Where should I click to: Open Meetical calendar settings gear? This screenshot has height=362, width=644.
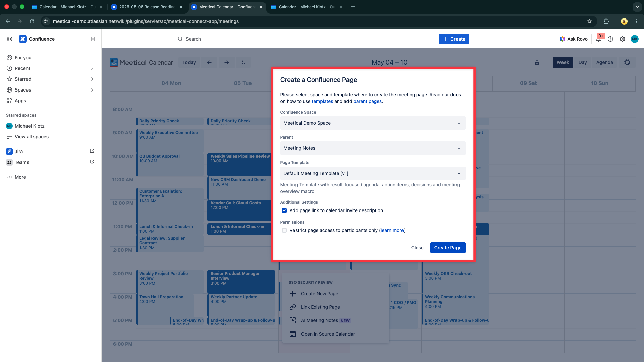[x=627, y=62]
